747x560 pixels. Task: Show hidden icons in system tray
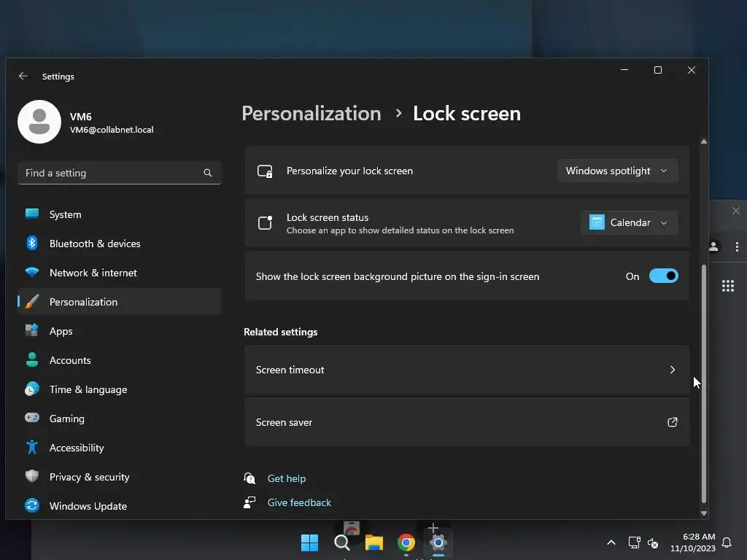[x=611, y=542]
